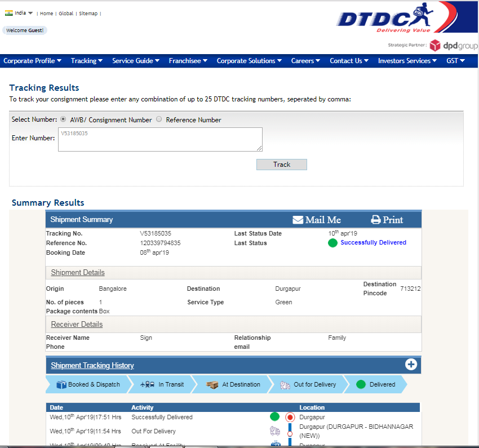Open the Tracking menu
This screenshot has width=479, height=448.
(x=86, y=61)
